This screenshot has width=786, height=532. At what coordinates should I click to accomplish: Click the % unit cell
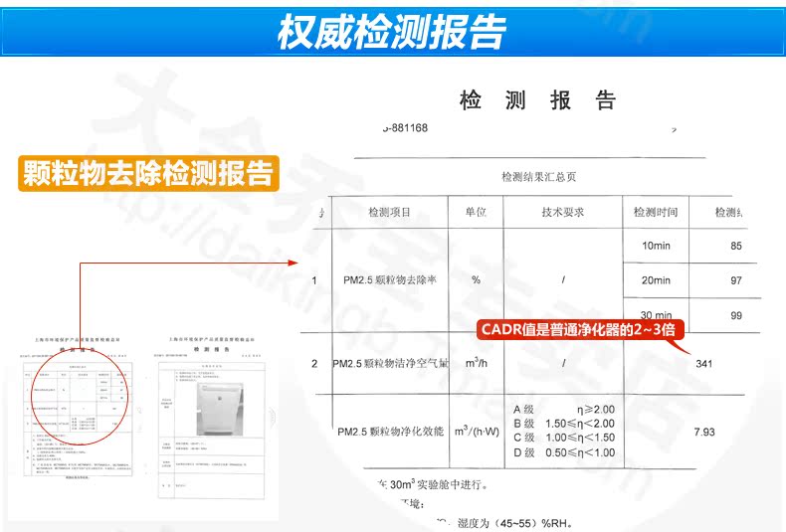(x=476, y=280)
